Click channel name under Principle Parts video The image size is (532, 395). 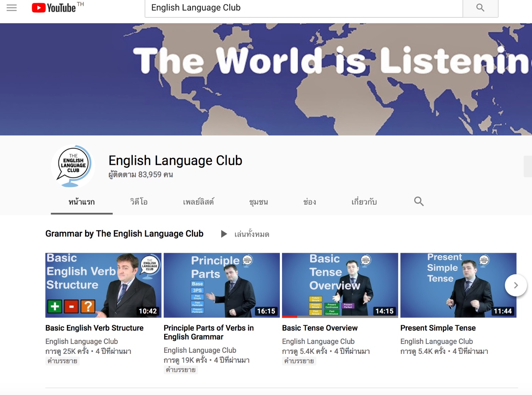pyautogui.click(x=200, y=350)
